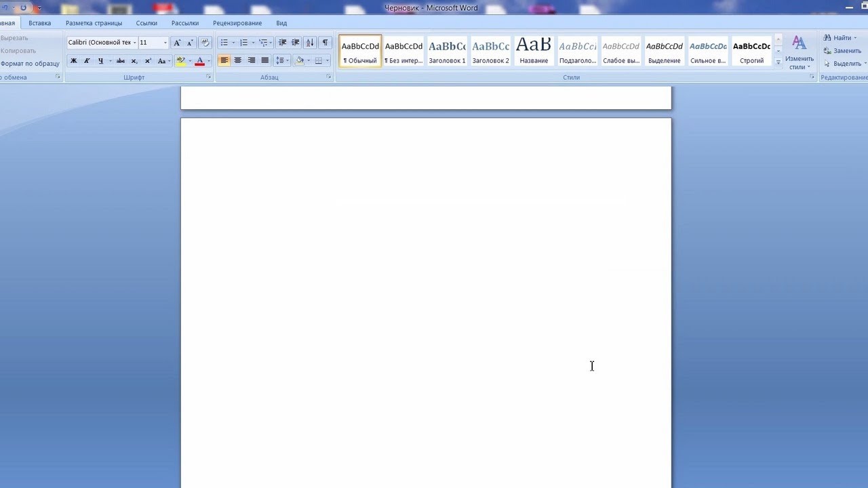Open the Calibri font name dropdown arrow
This screenshot has height=488, width=868.
point(134,43)
